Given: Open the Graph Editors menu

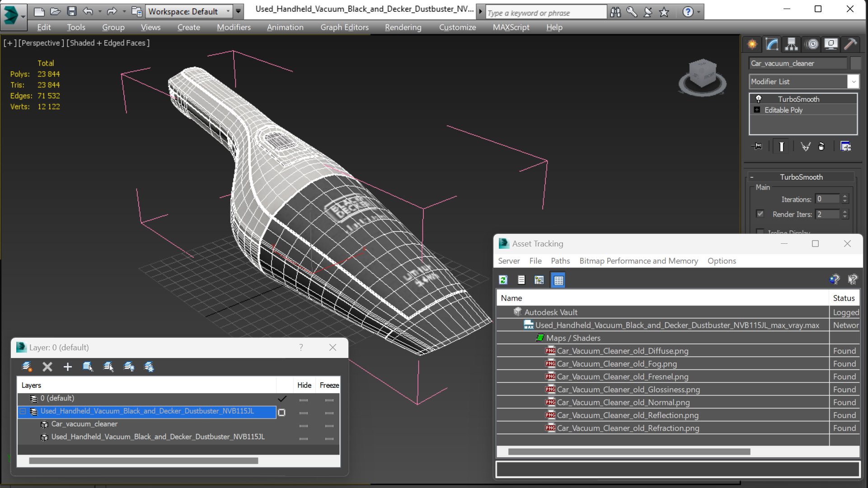Looking at the screenshot, I should [x=344, y=28].
